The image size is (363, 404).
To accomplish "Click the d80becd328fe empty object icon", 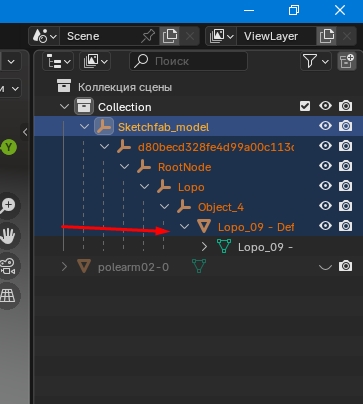I will coord(124,147).
